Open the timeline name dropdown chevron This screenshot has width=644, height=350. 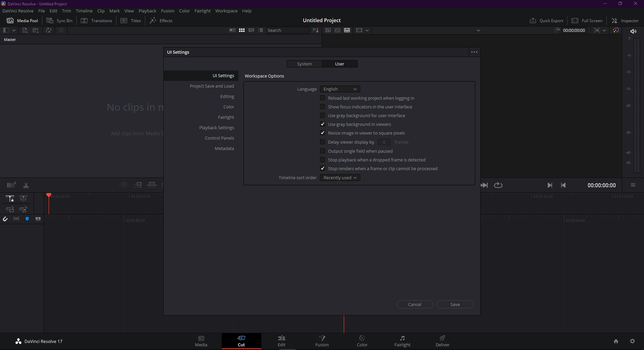click(x=478, y=30)
